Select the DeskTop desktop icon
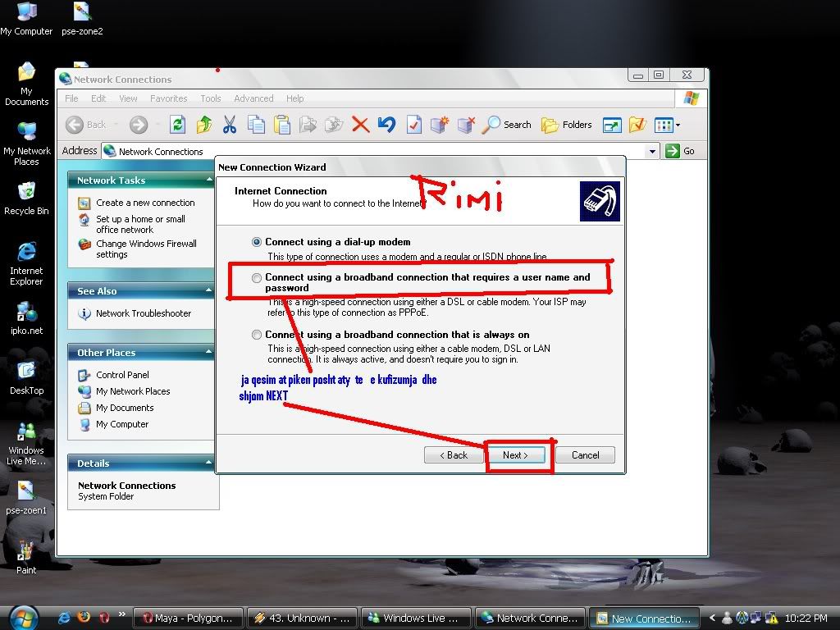The image size is (840, 630). (x=26, y=378)
